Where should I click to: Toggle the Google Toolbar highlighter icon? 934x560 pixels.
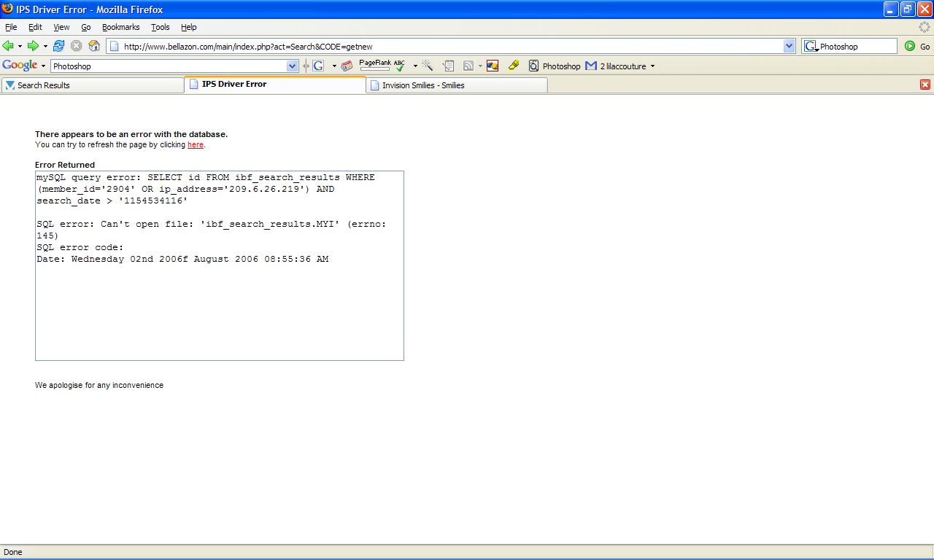click(x=514, y=66)
